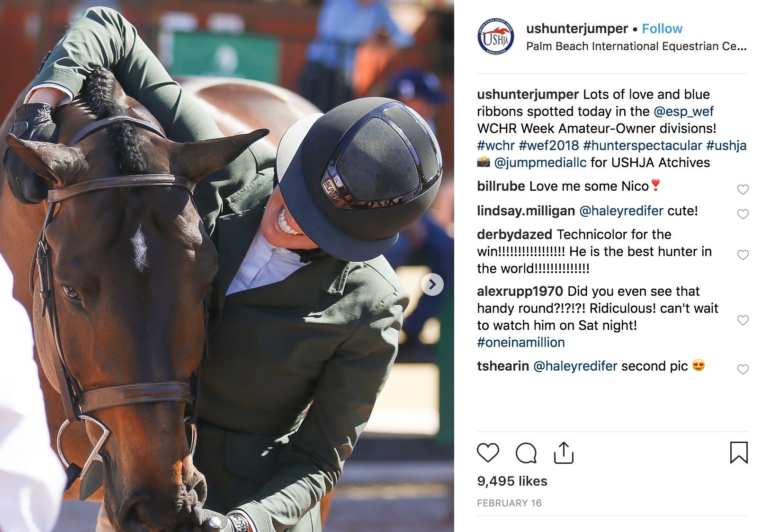771x532 pixels.
Task: Go to next photo with arrow
Action: tap(432, 284)
